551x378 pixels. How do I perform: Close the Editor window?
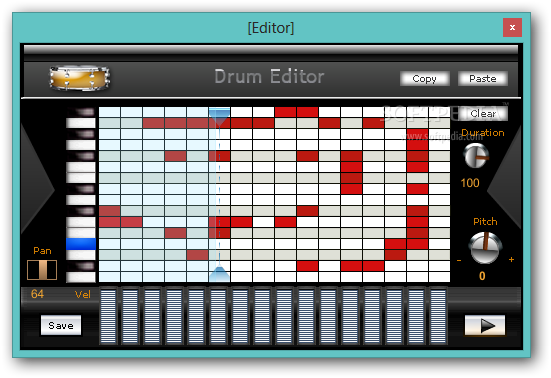pyautogui.click(x=512, y=27)
